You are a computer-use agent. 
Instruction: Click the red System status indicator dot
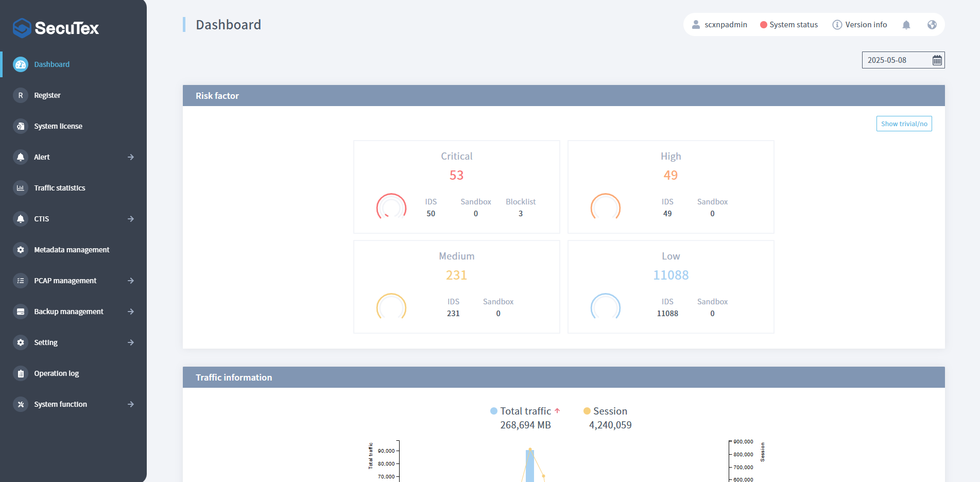(x=764, y=25)
